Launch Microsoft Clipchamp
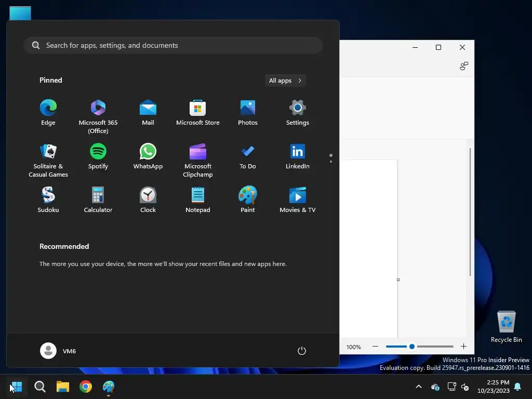 pos(198,161)
